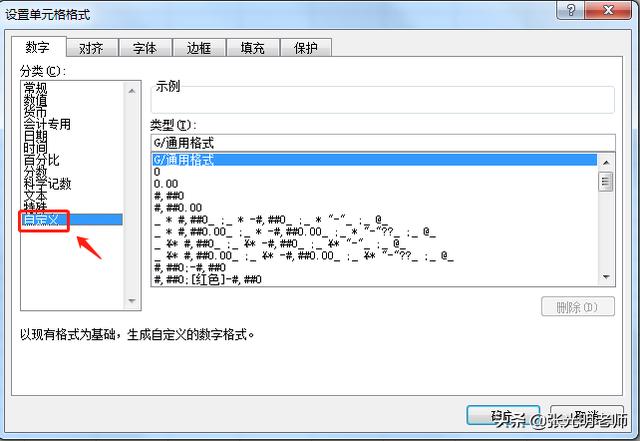Click the type list scrollbar thumb

[x=606, y=182]
